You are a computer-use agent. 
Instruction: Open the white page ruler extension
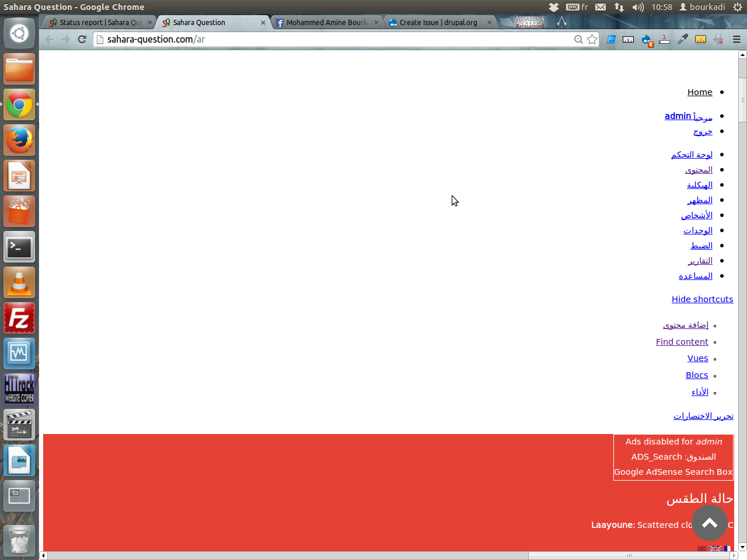(629, 39)
